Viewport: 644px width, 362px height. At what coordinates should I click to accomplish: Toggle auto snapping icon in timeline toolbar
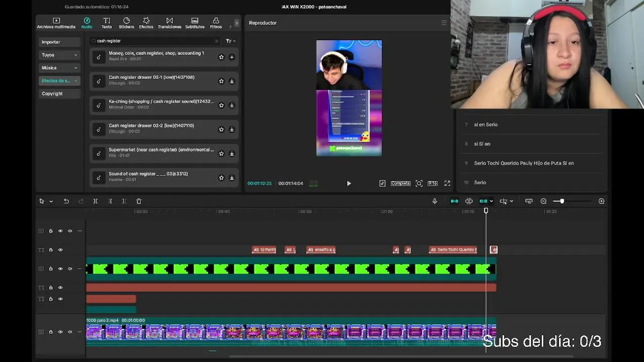click(x=468, y=201)
